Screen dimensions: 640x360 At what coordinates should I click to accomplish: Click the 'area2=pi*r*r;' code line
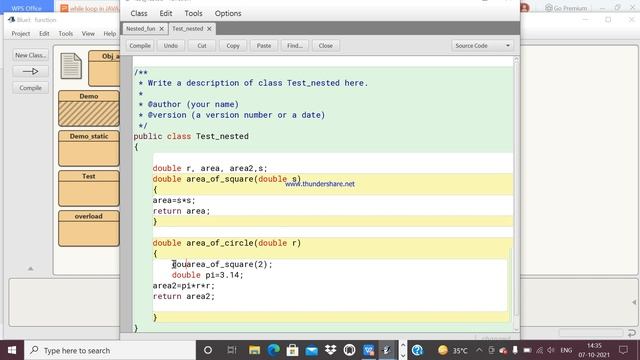click(184, 286)
